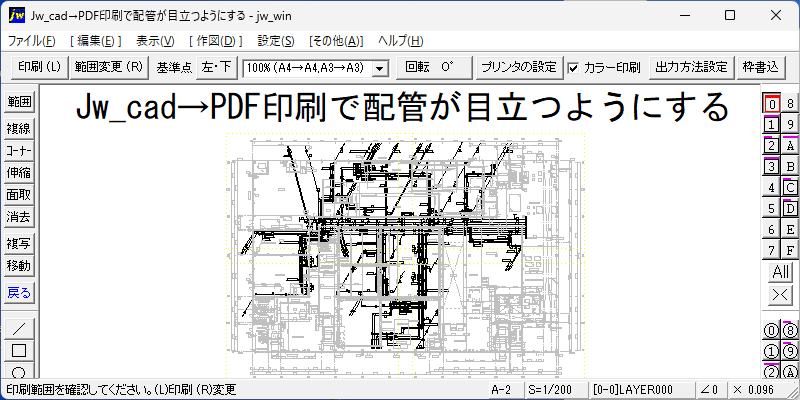Select layer 6 button

click(x=771, y=229)
